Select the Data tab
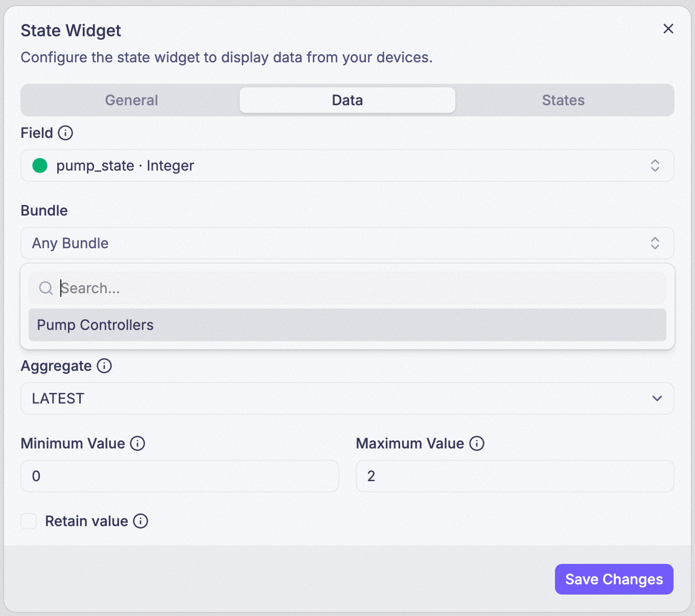Screen dimensions: 695x616 pyautogui.click(x=347, y=100)
